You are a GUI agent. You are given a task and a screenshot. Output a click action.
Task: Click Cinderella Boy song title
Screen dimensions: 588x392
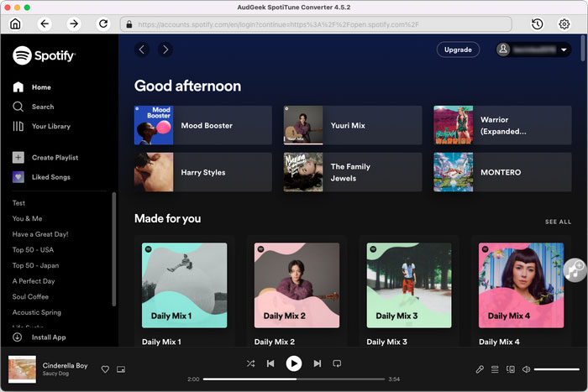point(65,365)
